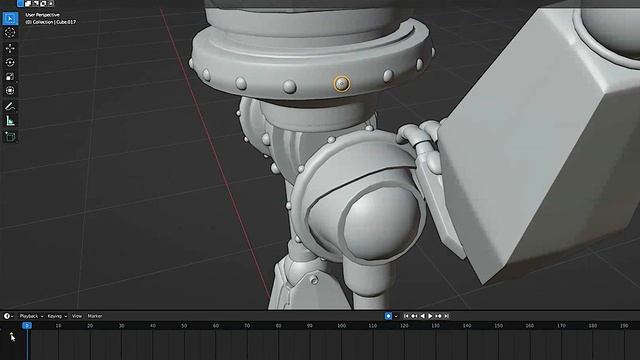Viewport: 640px width, 360px height.
Task: Play the animation in reverse
Action: (x=422, y=316)
